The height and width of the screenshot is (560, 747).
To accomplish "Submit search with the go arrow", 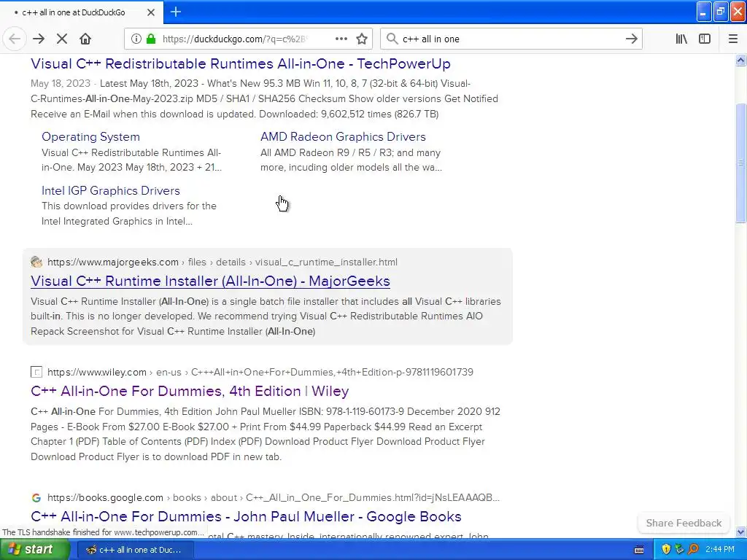I will [x=631, y=39].
